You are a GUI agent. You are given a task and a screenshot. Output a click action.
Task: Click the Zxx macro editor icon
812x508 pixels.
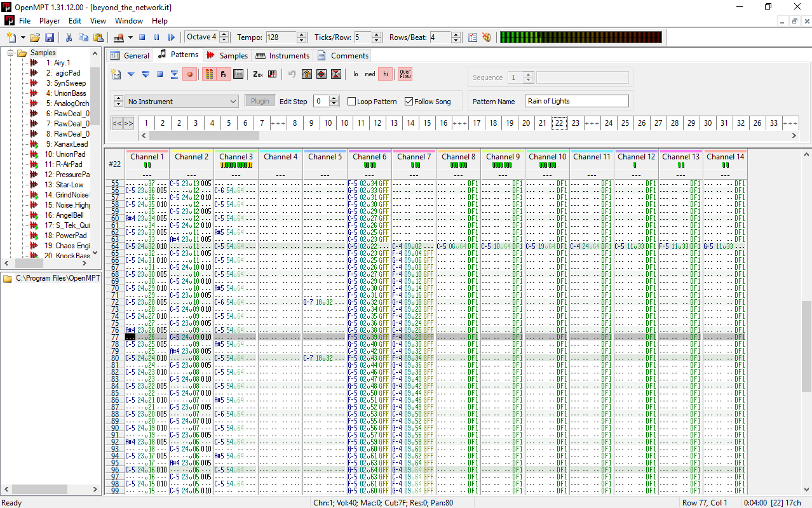pyautogui.click(x=258, y=74)
